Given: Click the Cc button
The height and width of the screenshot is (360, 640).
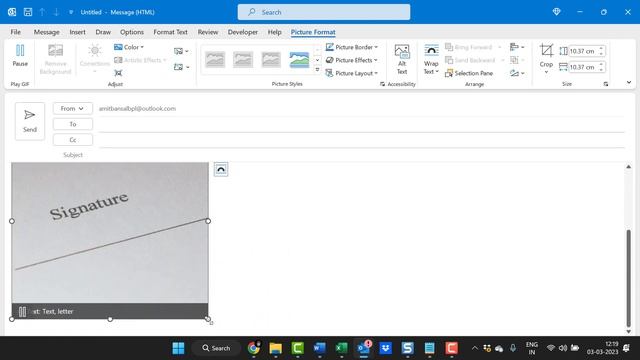Looking at the screenshot, I should coord(73,140).
